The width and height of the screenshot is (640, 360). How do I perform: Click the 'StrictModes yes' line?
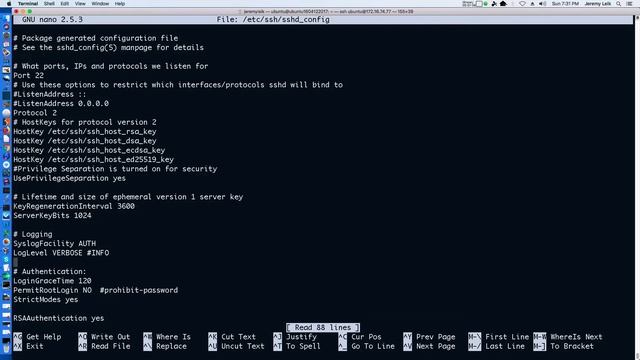pos(46,300)
